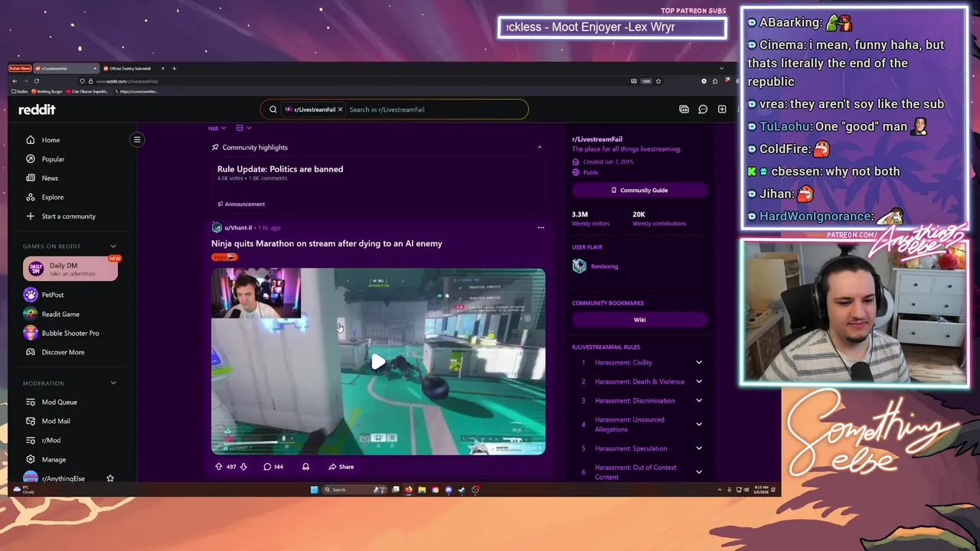Screen dimensions: 980x551
Task: Open the Daily DM adventure game
Action: (70, 269)
